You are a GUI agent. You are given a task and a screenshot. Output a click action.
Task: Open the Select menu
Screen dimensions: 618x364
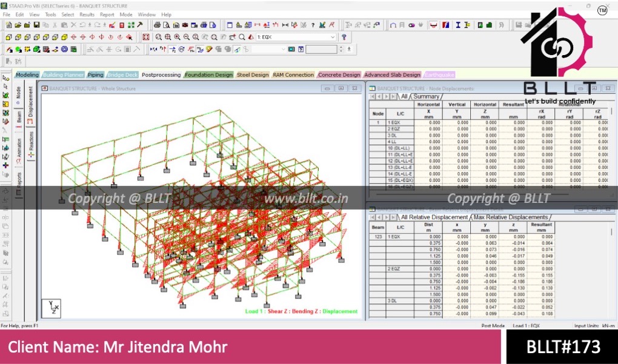(x=67, y=15)
